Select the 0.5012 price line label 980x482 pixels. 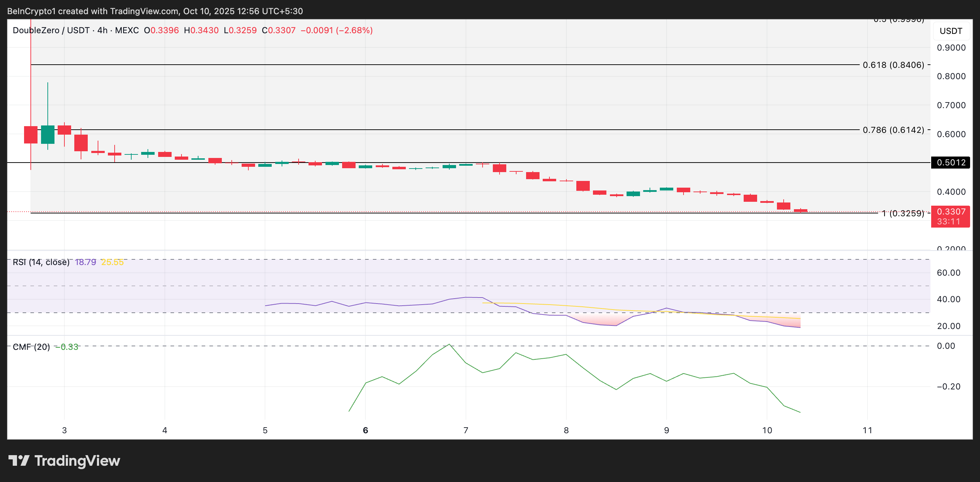click(950, 163)
